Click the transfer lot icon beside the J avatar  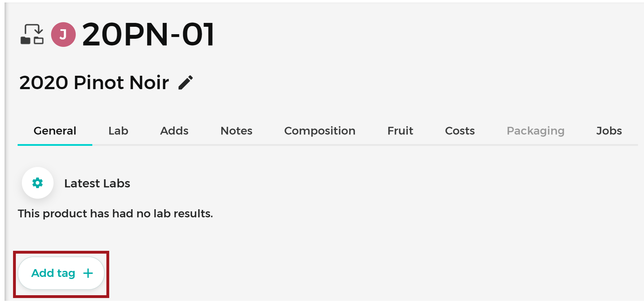click(32, 34)
